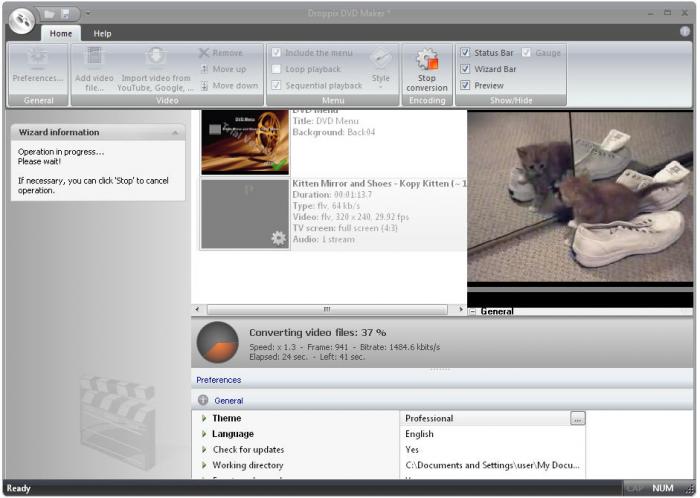This screenshot has height=498, width=700.
Task: Click the General preferences section header
Action: click(228, 400)
